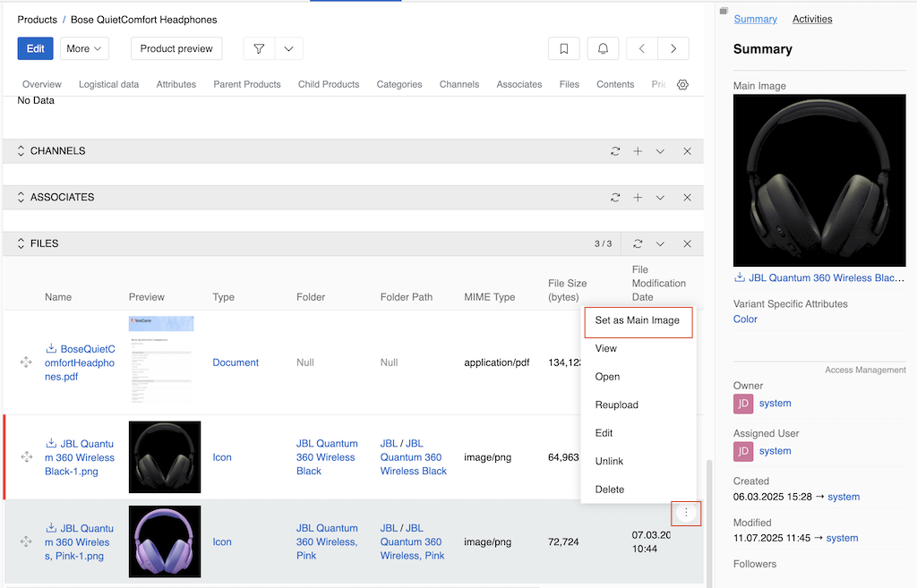Refresh the Files panel
Image resolution: width=917 pixels, height=588 pixels.
click(638, 243)
